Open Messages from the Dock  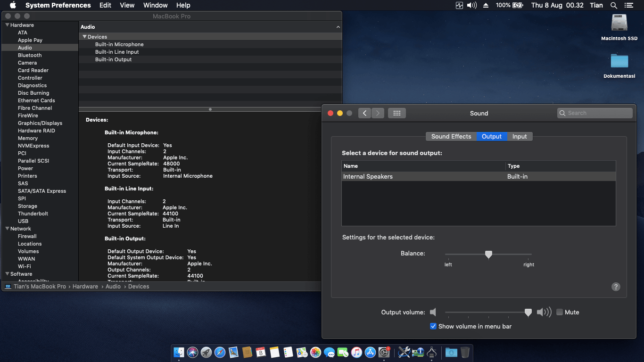(330, 352)
